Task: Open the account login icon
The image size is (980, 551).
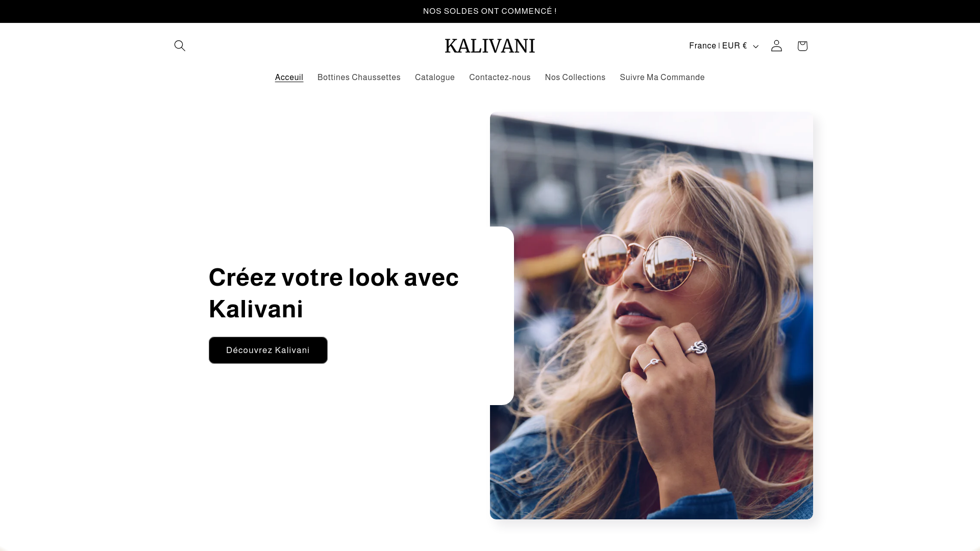Action: [776, 46]
